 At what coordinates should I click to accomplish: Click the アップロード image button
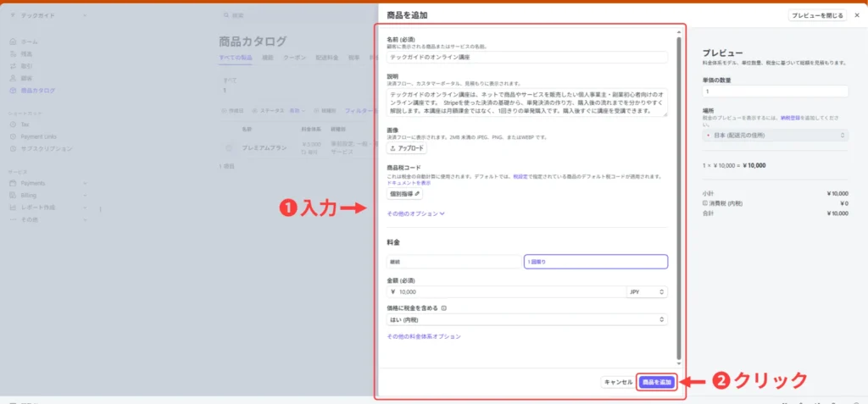click(407, 148)
